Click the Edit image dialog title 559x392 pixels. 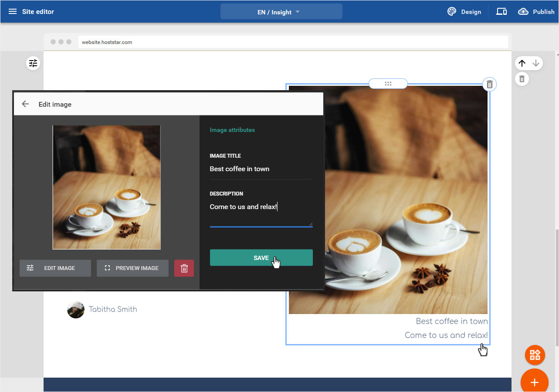(x=55, y=105)
